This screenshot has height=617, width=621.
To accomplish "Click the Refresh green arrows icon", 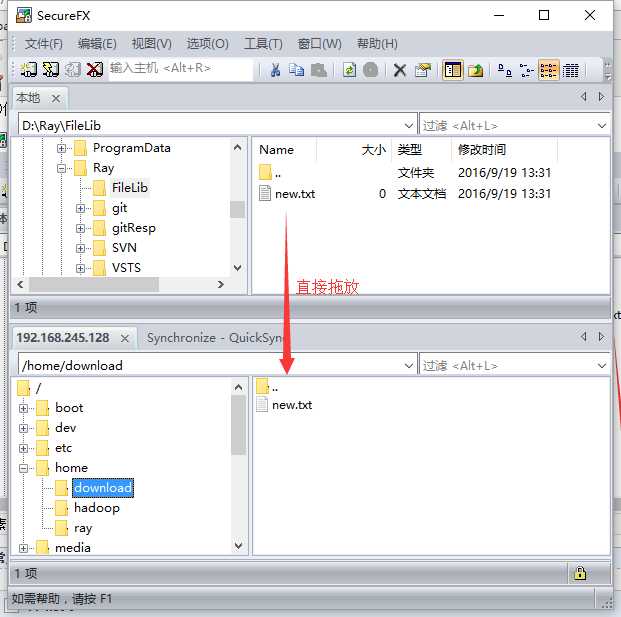I will (349, 70).
